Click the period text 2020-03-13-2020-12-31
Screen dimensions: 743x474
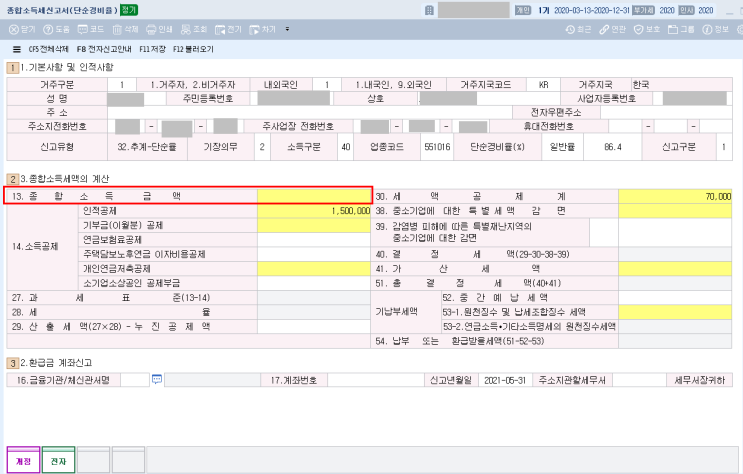pos(592,10)
